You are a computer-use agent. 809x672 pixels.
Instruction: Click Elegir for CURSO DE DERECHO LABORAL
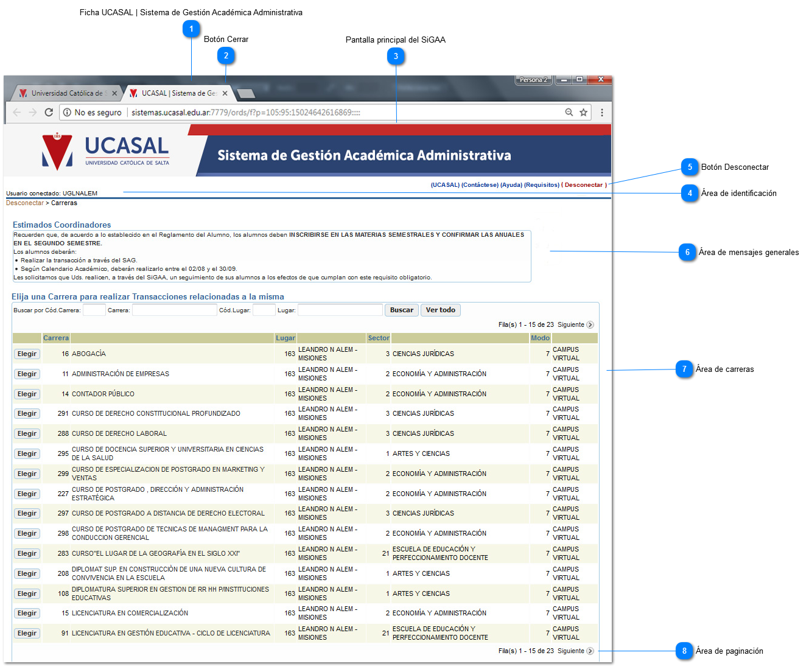coord(27,433)
